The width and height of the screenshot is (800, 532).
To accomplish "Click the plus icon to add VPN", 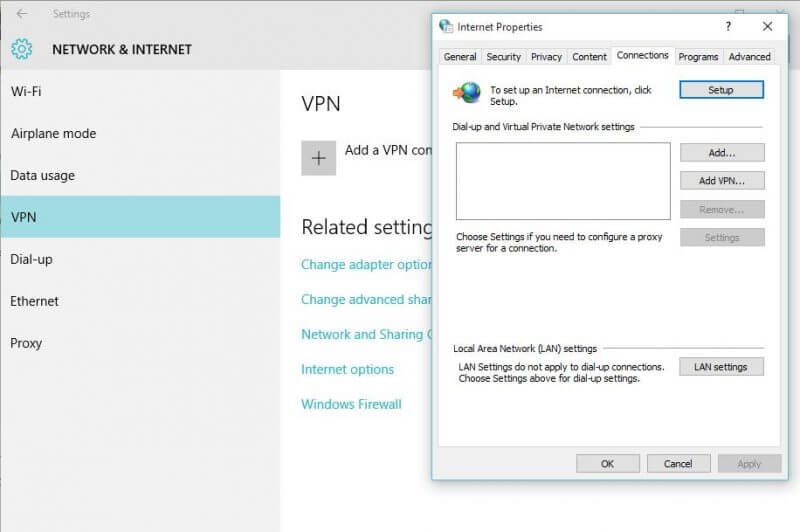I will point(318,158).
